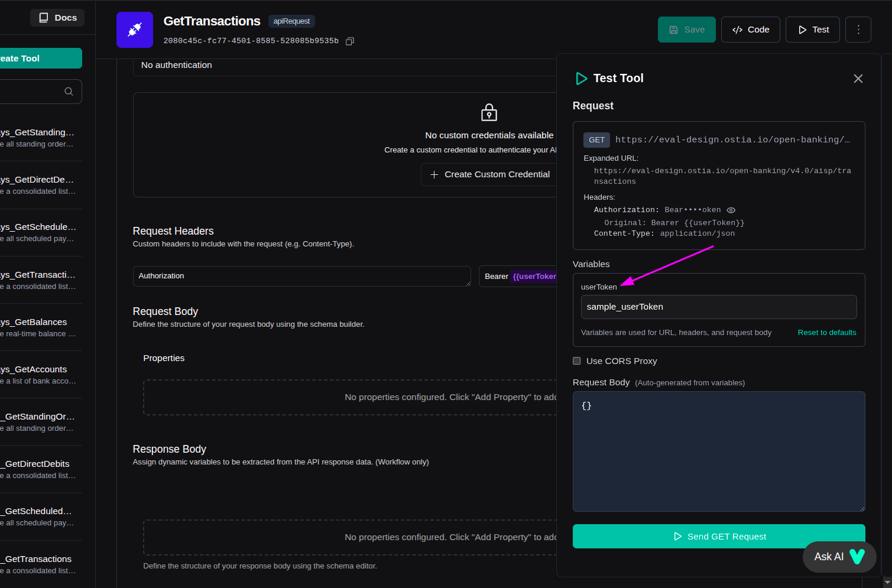
Task: Click Create Custom Credential button
Action: tap(489, 174)
